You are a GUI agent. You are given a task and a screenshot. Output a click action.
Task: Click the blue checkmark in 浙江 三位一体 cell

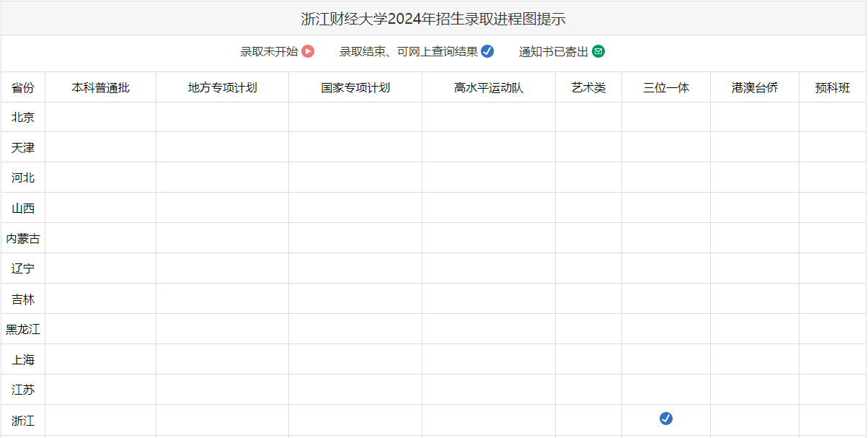(666, 419)
